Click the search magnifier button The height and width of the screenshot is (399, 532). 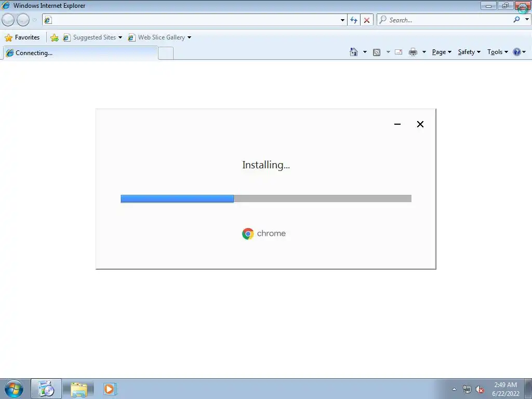coord(516,20)
